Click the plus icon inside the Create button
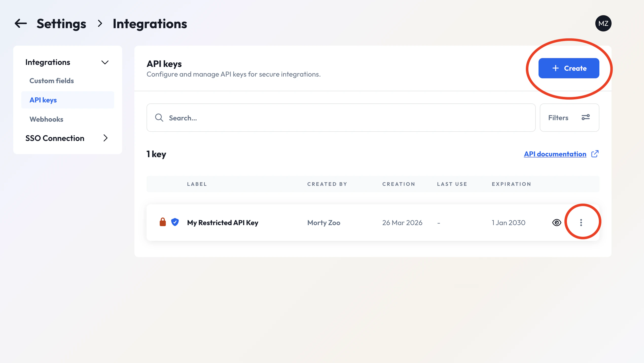The height and width of the screenshot is (363, 644). point(556,68)
